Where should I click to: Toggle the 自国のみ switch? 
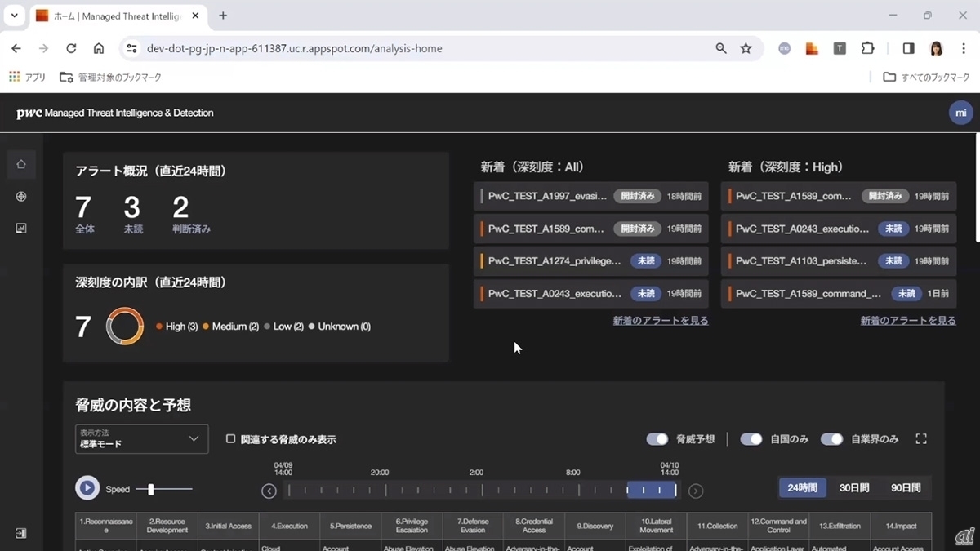coord(751,439)
